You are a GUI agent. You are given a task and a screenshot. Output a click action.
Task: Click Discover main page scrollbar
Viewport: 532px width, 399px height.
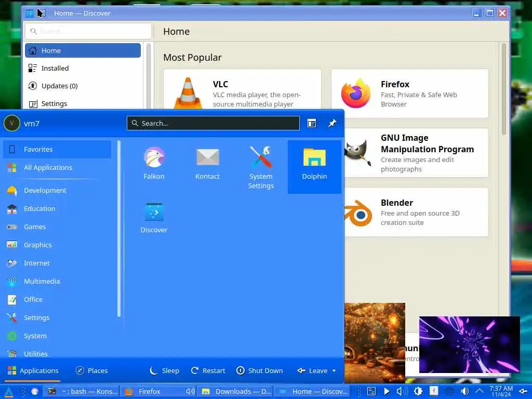point(504,89)
